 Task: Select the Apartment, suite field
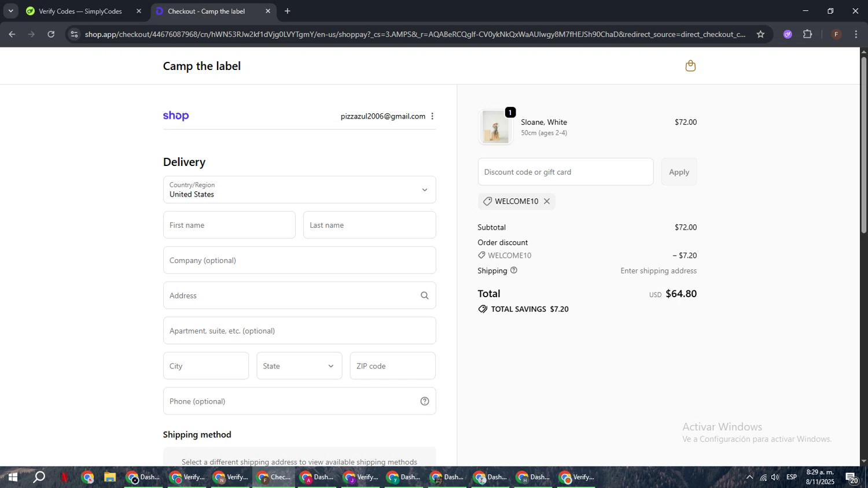point(299,331)
